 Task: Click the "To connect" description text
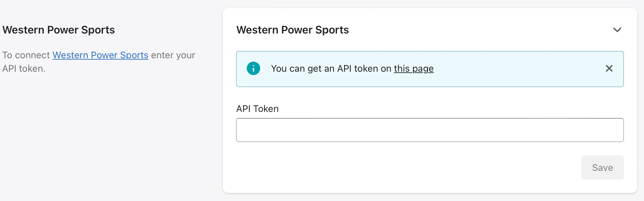point(26,55)
